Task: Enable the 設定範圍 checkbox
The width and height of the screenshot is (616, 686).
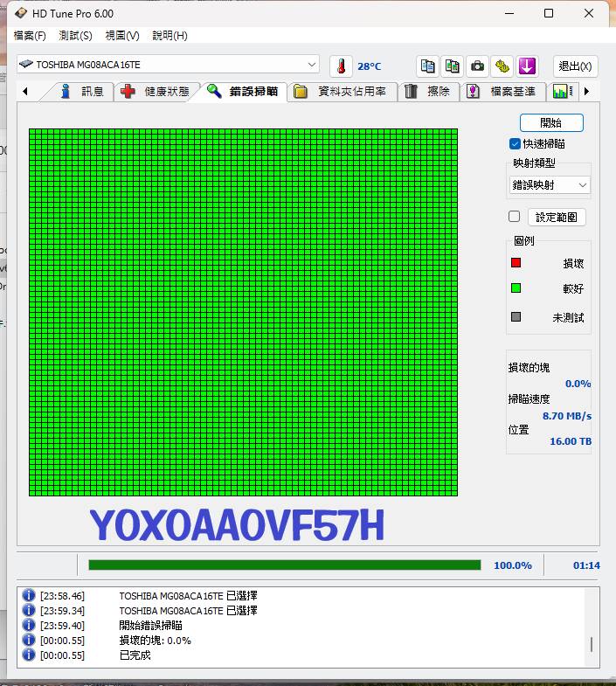Action: 515,216
